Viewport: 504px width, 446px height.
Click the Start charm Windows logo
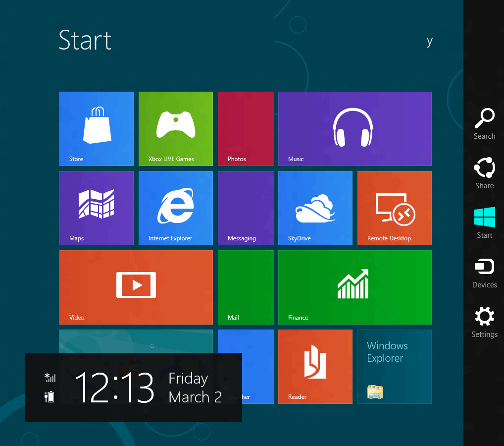point(484,218)
